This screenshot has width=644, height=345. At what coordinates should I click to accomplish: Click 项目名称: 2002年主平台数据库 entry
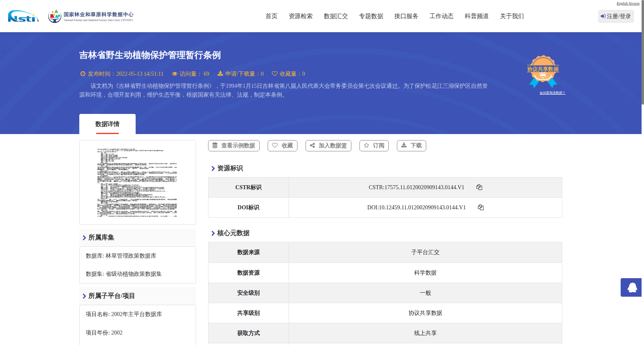[x=124, y=314]
